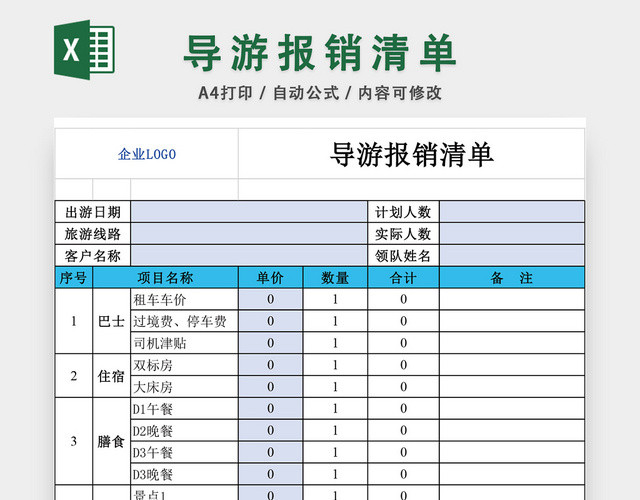Click the 备注 cell for D3午餐
This screenshot has width=640, height=500.
tap(512, 452)
